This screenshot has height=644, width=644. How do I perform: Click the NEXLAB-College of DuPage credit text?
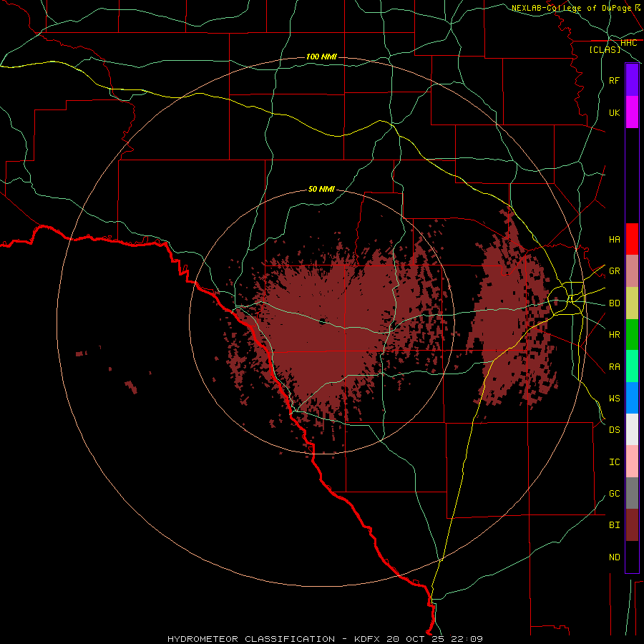tap(571, 8)
